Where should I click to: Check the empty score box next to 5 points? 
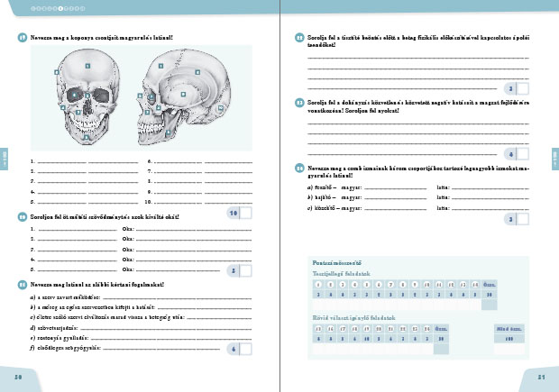click(245, 269)
